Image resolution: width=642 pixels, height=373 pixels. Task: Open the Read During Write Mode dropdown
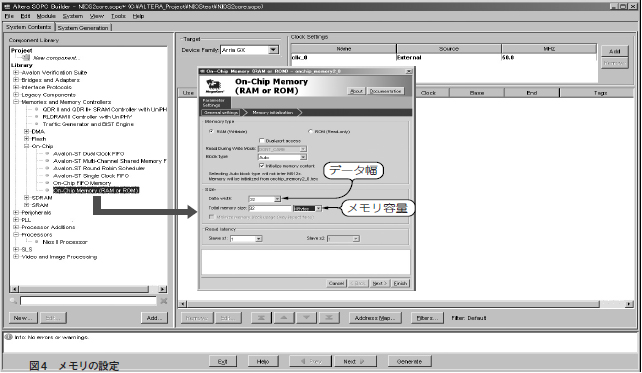(x=303, y=149)
